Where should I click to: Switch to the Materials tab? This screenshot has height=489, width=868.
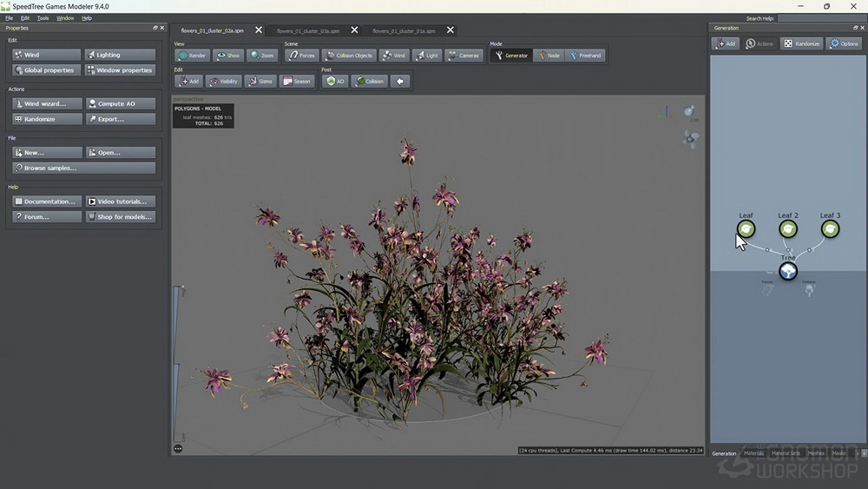click(753, 453)
